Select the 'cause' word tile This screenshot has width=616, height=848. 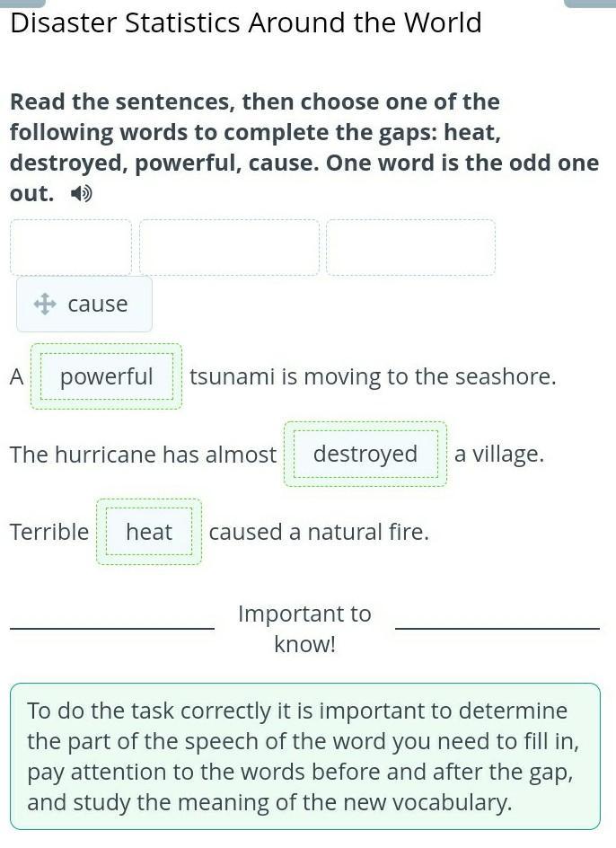(x=84, y=304)
